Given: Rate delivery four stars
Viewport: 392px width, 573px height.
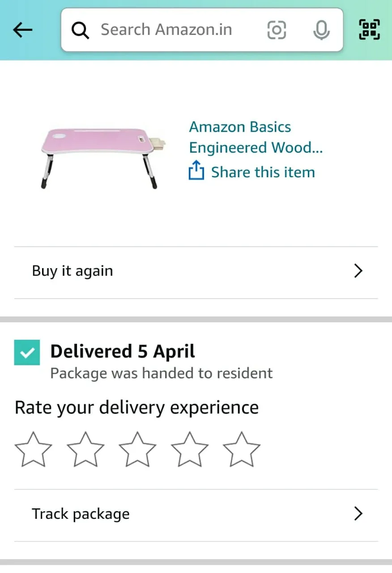Looking at the screenshot, I should 190,449.
